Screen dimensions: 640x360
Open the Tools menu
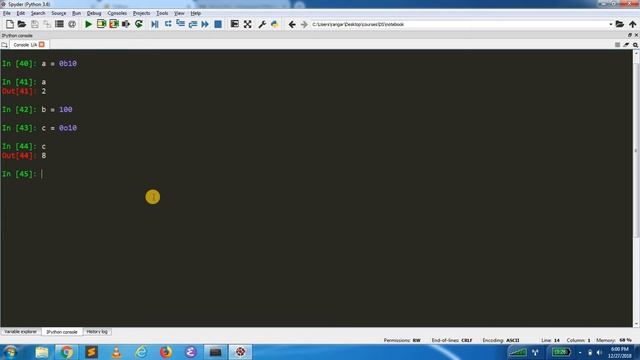pyautogui.click(x=162, y=13)
